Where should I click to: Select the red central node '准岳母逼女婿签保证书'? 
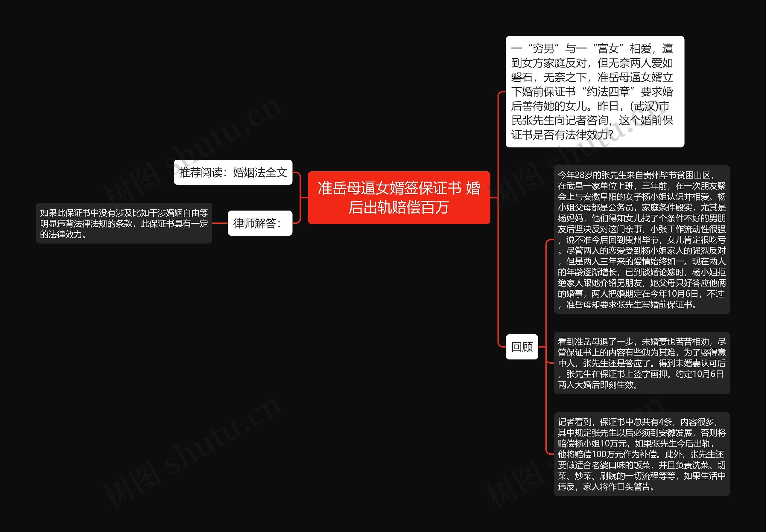(x=399, y=198)
